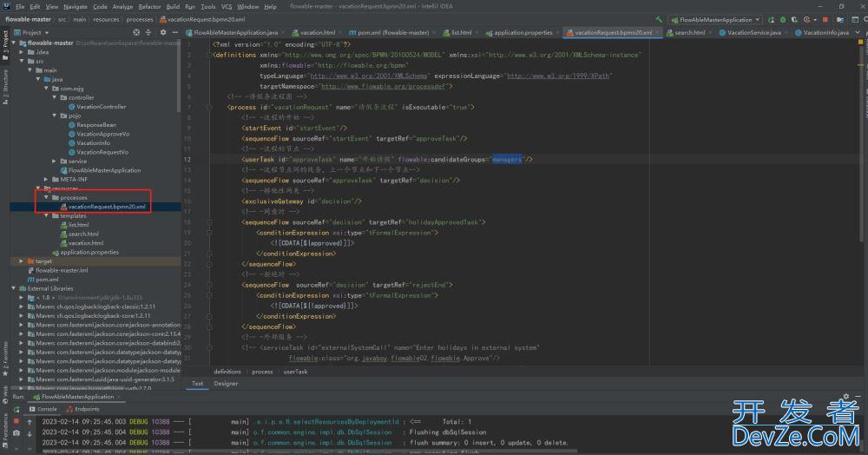Show hidden editor tabs dropdown arrow
The height and width of the screenshot is (455, 868).
click(858, 33)
